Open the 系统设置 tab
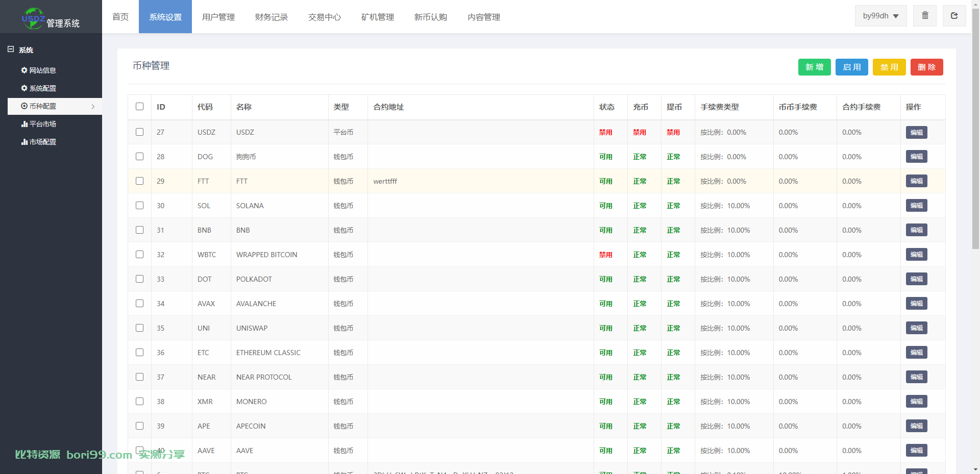The image size is (980, 474). 165,17
